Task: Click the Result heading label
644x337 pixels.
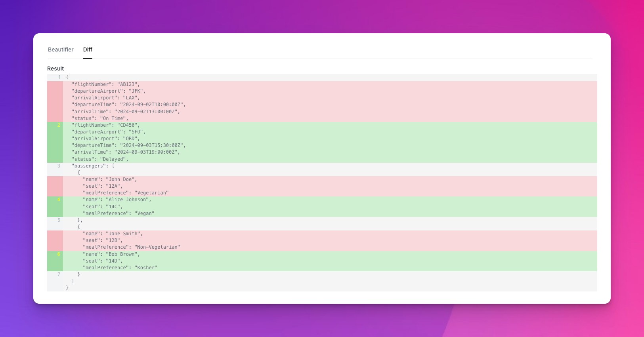Action: click(x=55, y=69)
